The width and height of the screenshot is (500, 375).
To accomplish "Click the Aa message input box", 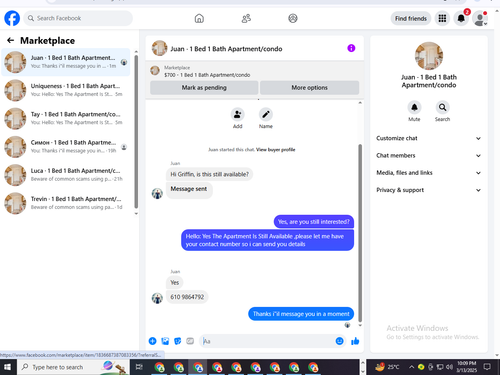I will click(x=267, y=341).
